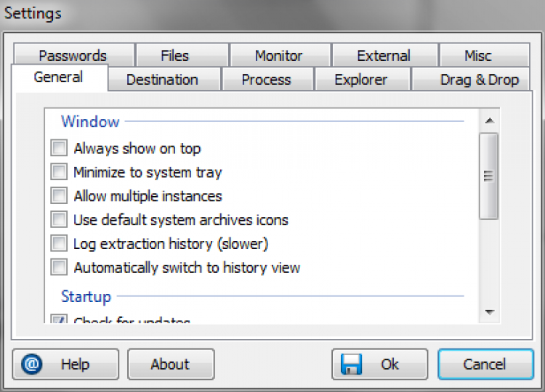This screenshot has width=545, height=392.
Task: Toggle Log extraction history (slower)
Action: click(x=59, y=244)
